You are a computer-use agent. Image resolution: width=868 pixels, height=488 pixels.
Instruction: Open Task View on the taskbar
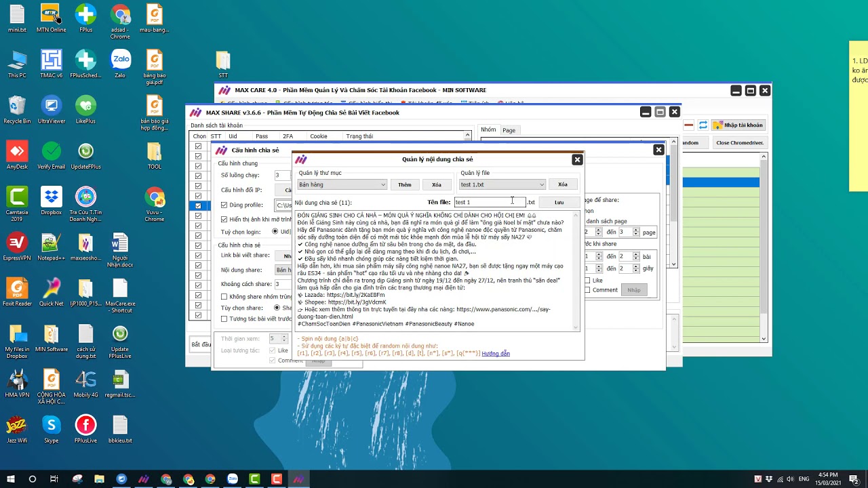click(54, 479)
